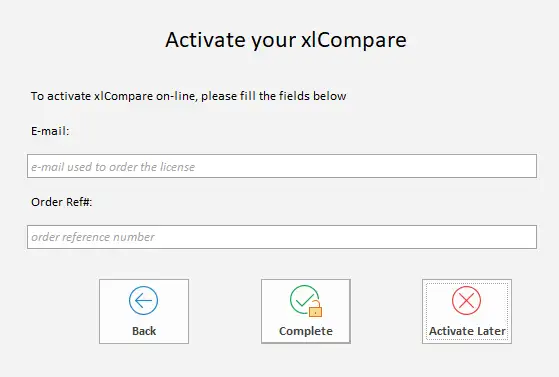This screenshot has width=559, height=377.
Task: Click the blue left-arrow Back icon
Action: pyautogui.click(x=143, y=300)
